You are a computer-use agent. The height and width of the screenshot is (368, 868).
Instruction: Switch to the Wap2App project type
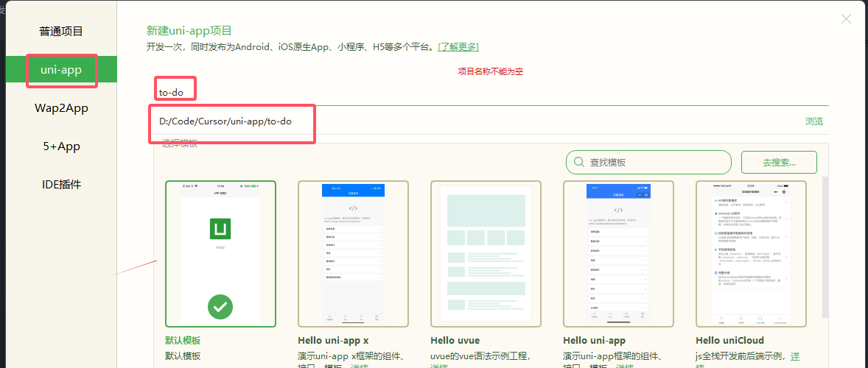click(x=61, y=107)
